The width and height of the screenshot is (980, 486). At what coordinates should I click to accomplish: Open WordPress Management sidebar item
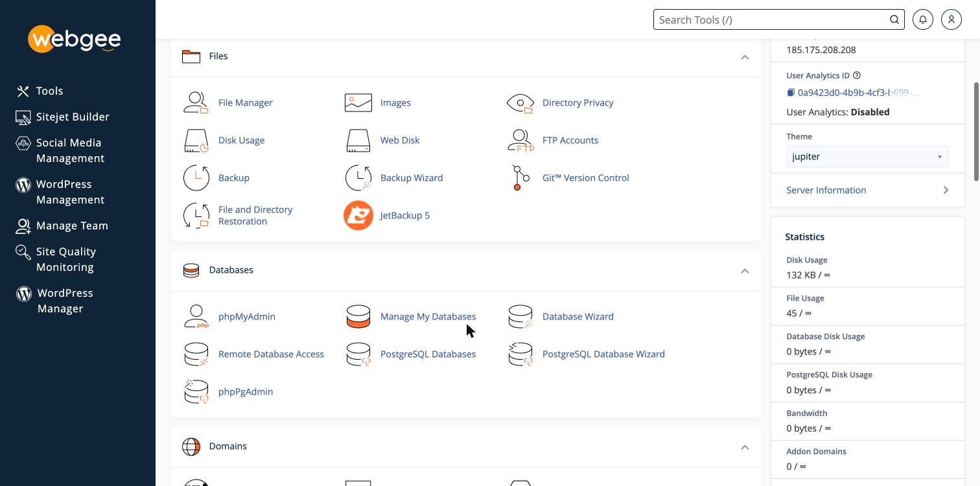60,192
